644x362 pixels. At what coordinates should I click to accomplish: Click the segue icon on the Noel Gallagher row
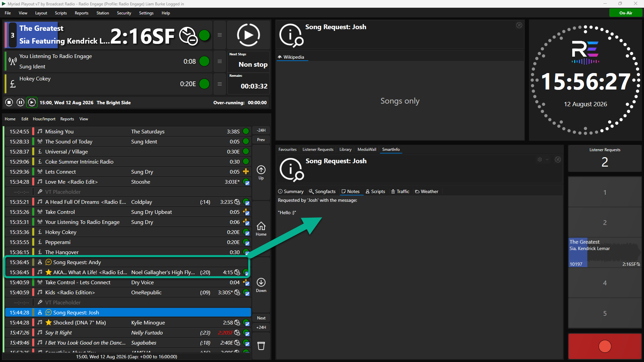237,272
